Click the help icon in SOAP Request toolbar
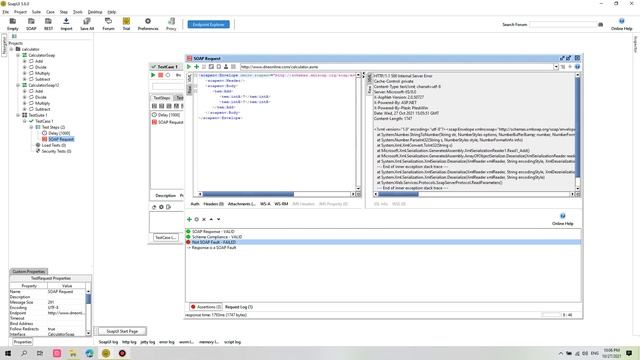Screen dimensions: 640x360 click(577, 67)
